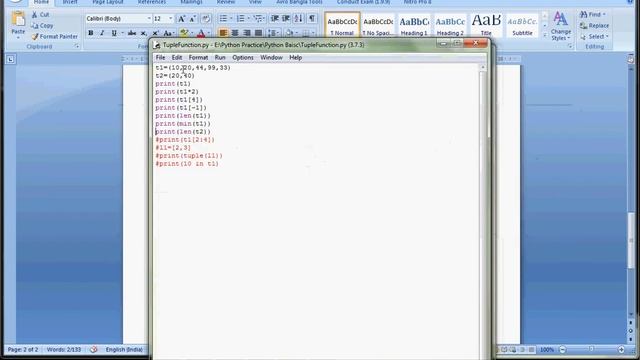Apply a numbered list
This screenshot has width=640, height=360.
[x=240, y=18]
